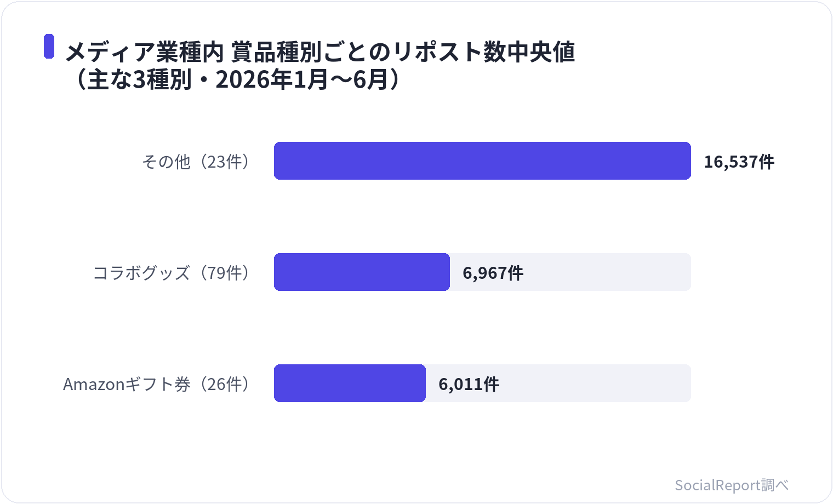Click the SocialReport調べ source credit
Viewport: 833px width, 504px height.
732,485
